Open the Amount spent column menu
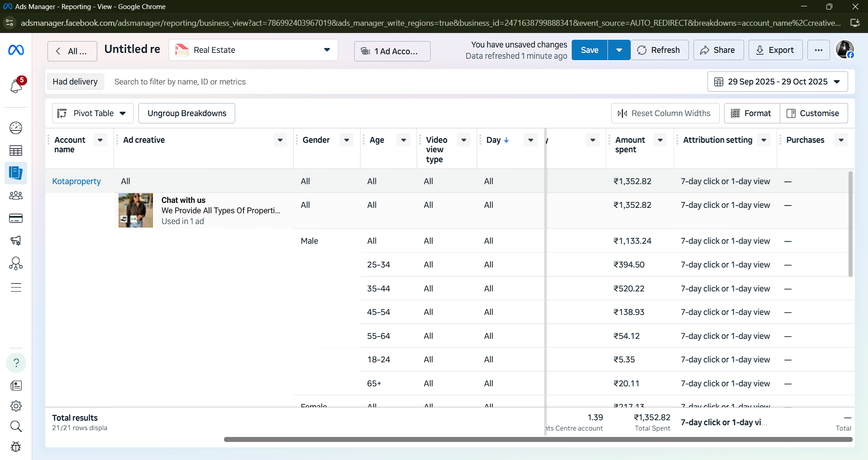This screenshot has height=460, width=868. click(660, 140)
